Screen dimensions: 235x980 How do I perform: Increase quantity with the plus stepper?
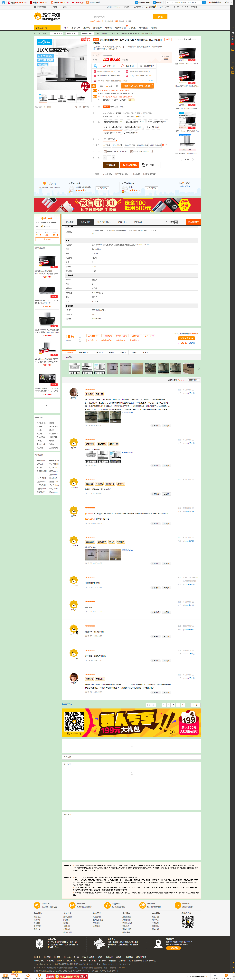pyautogui.click(x=113, y=157)
